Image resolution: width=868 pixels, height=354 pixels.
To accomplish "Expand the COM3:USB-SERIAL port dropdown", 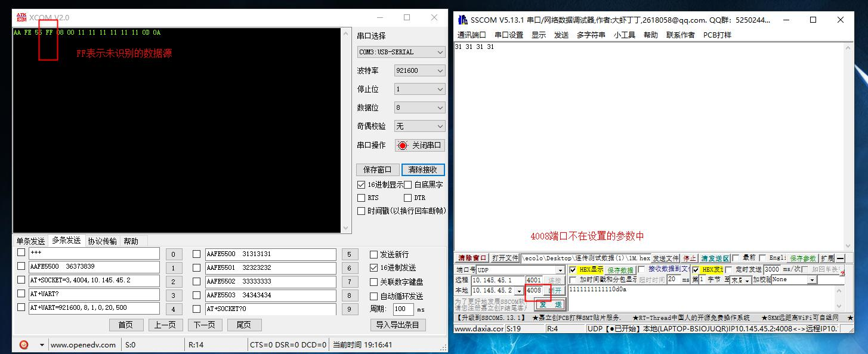I will tap(401, 52).
